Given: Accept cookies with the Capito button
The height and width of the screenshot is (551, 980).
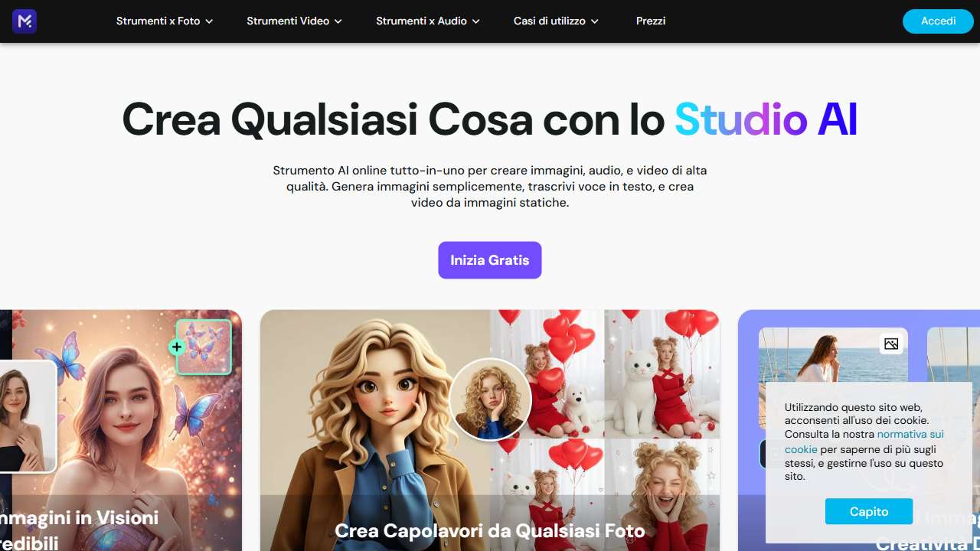Looking at the screenshot, I should click(x=869, y=511).
